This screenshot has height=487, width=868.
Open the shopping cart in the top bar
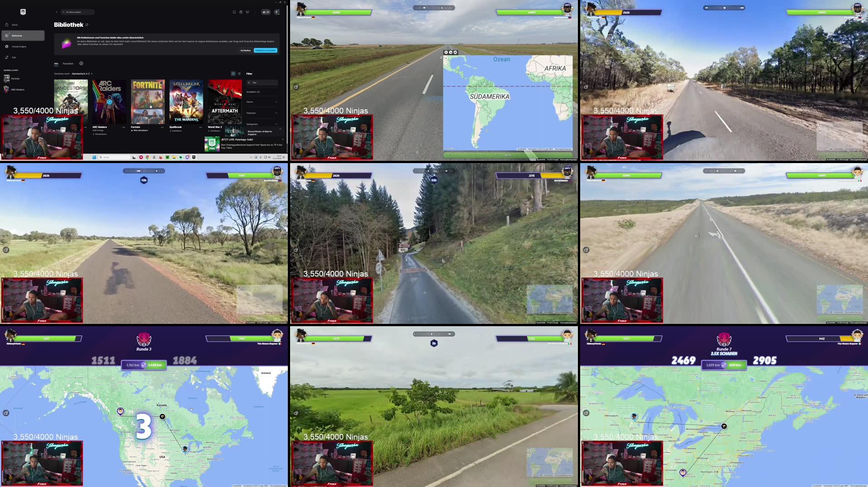tap(247, 12)
